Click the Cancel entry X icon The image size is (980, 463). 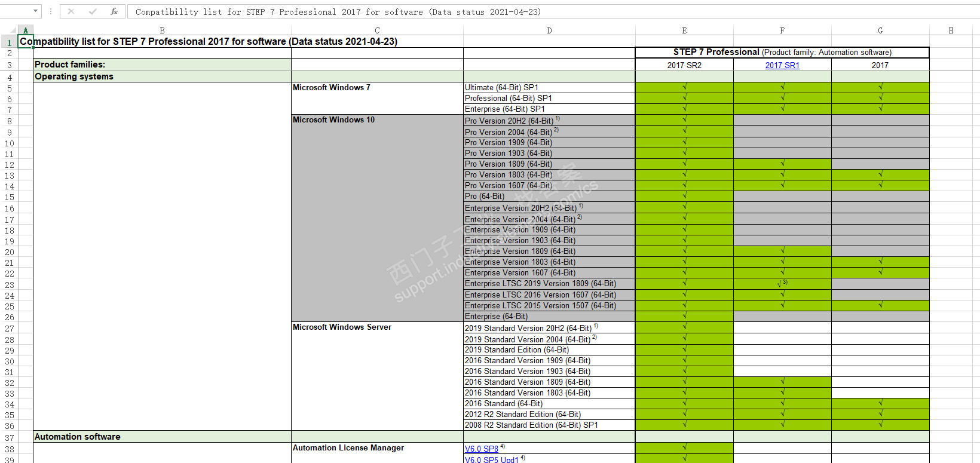(71, 11)
